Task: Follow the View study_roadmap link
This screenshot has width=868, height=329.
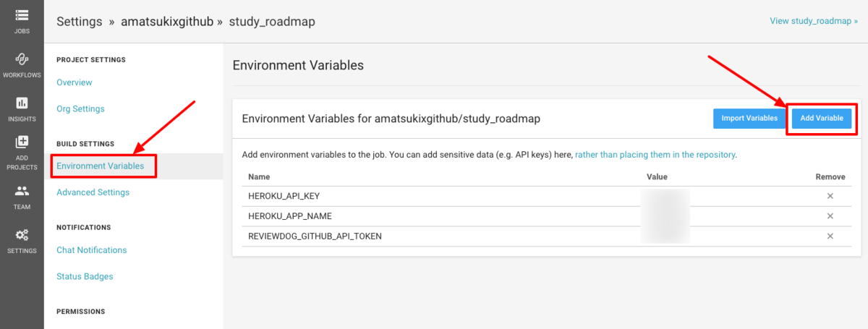Action: pos(814,21)
